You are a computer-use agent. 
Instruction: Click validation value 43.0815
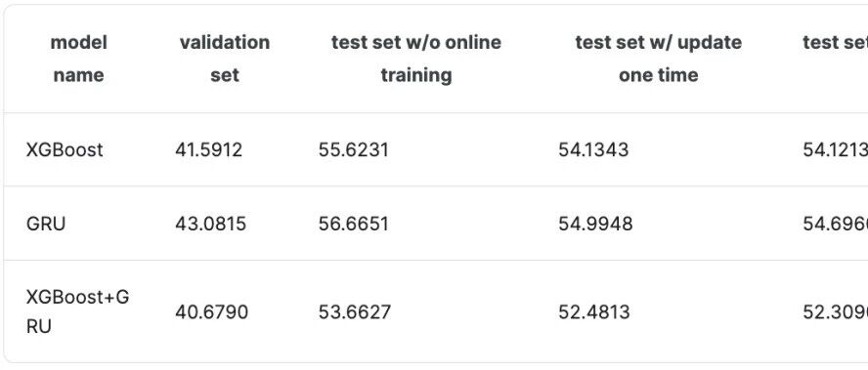click(211, 224)
